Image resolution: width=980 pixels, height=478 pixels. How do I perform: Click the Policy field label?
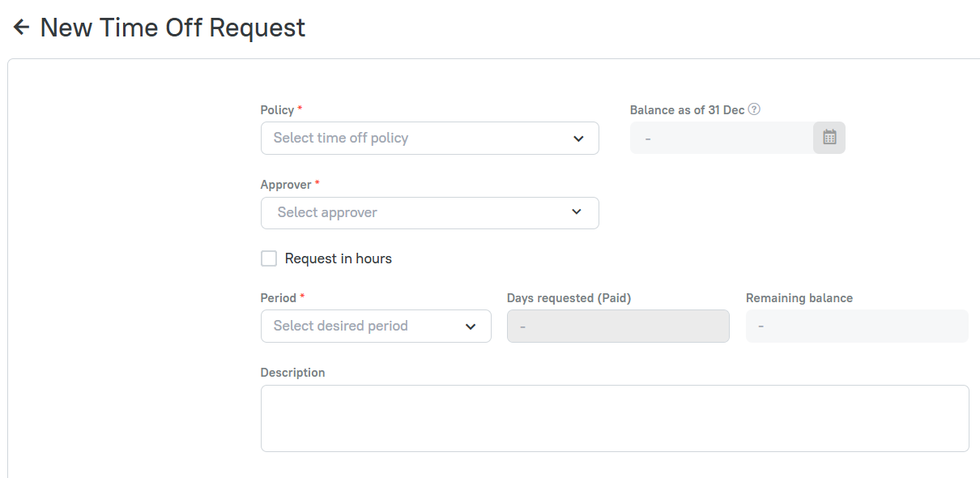(277, 109)
